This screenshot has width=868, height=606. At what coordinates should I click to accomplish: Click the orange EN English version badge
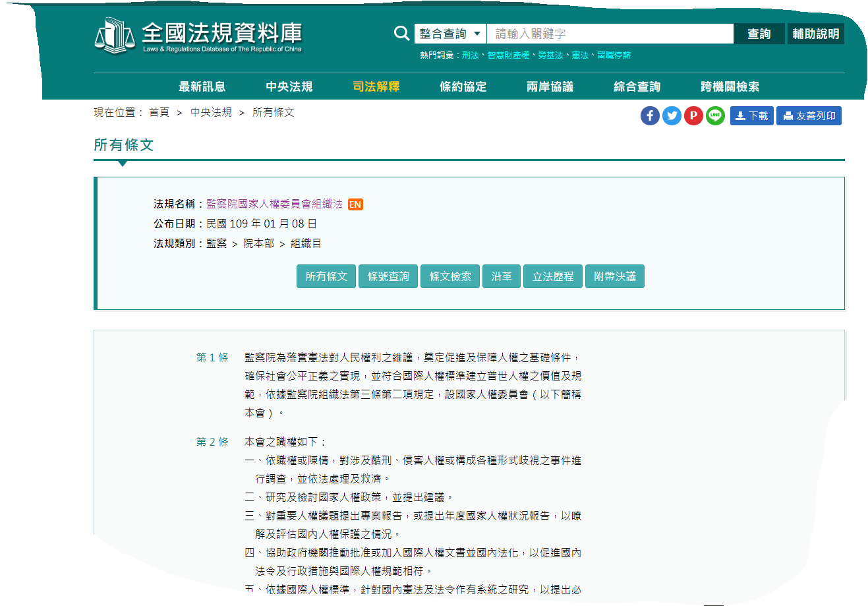355,204
